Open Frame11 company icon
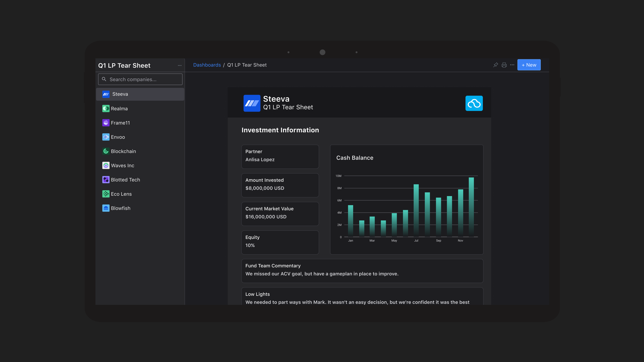The width and height of the screenshot is (644, 362). [x=106, y=123]
